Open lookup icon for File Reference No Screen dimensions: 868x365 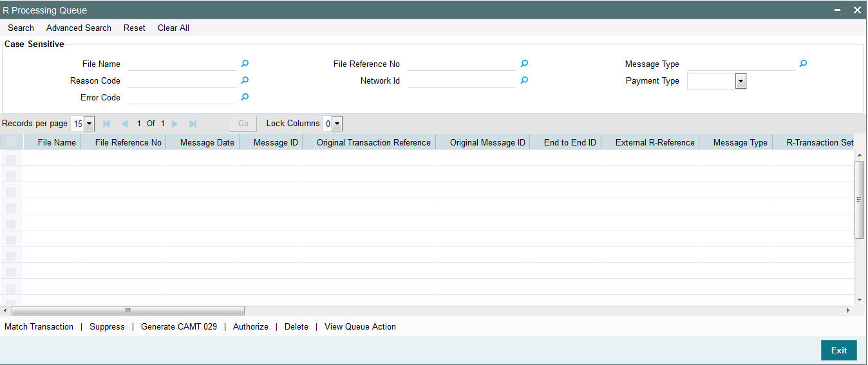(524, 64)
